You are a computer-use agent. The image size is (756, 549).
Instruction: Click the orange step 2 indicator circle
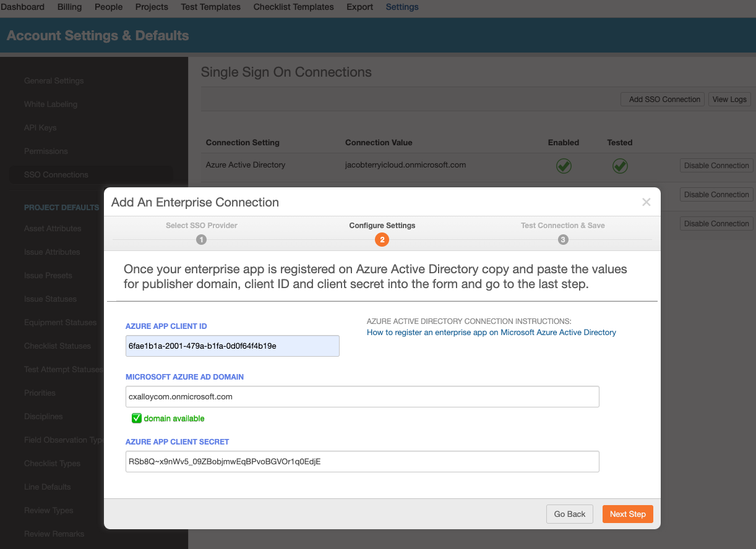coord(382,239)
